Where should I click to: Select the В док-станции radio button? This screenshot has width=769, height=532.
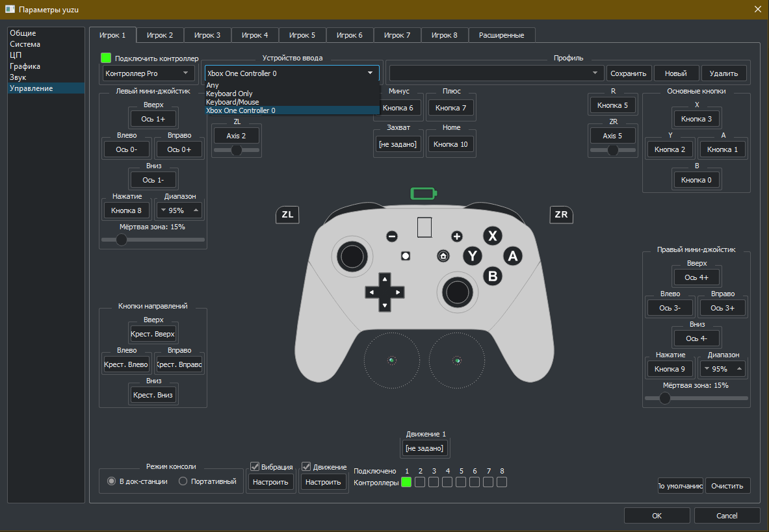pyautogui.click(x=111, y=481)
